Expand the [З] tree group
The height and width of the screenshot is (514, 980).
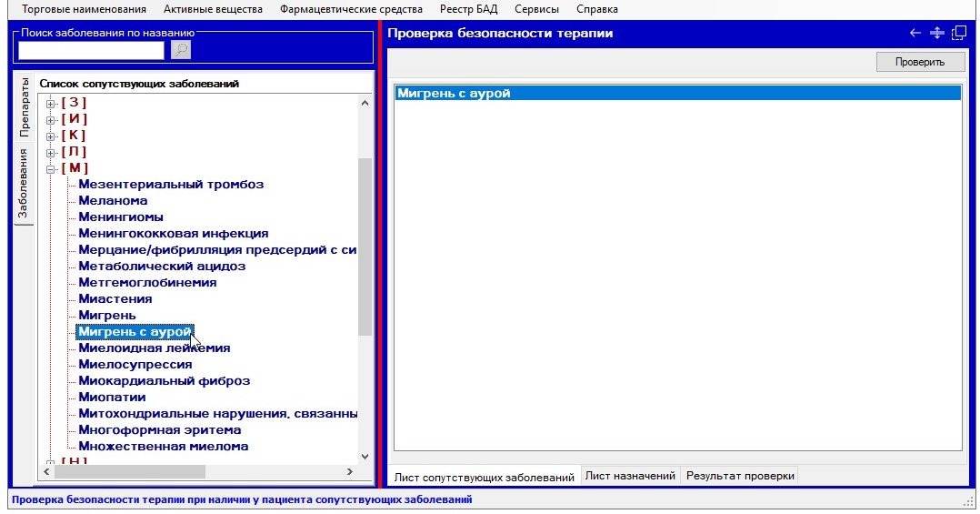tap(51, 103)
